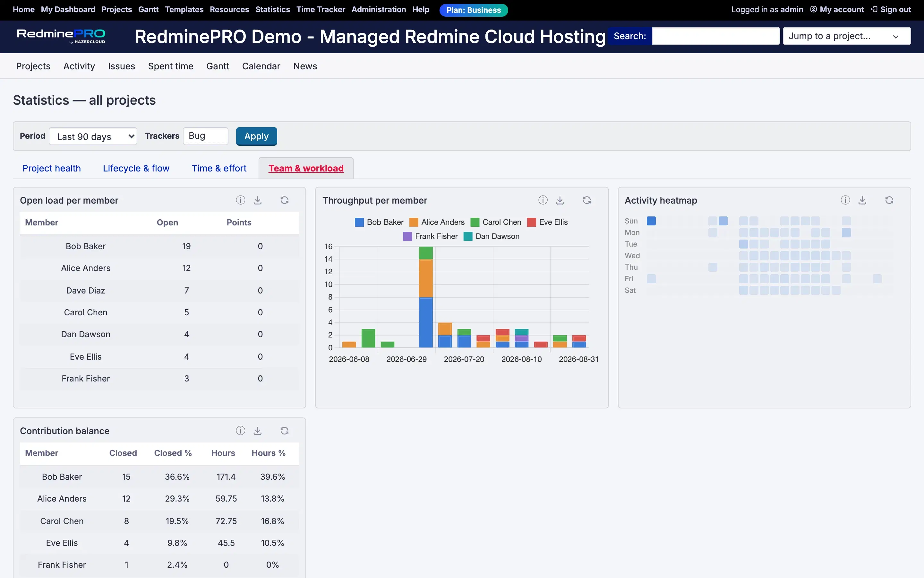Switch to Project health tab
The width and height of the screenshot is (924, 578).
[52, 168]
